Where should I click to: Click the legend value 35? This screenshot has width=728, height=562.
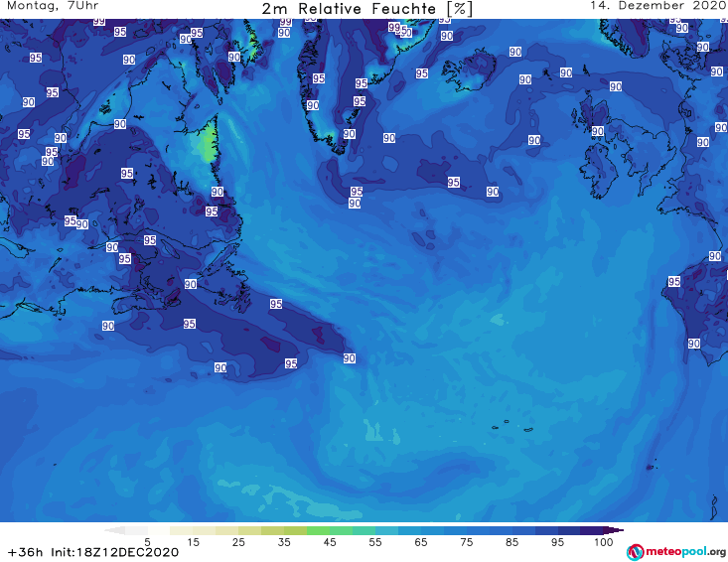[x=284, y=542]
